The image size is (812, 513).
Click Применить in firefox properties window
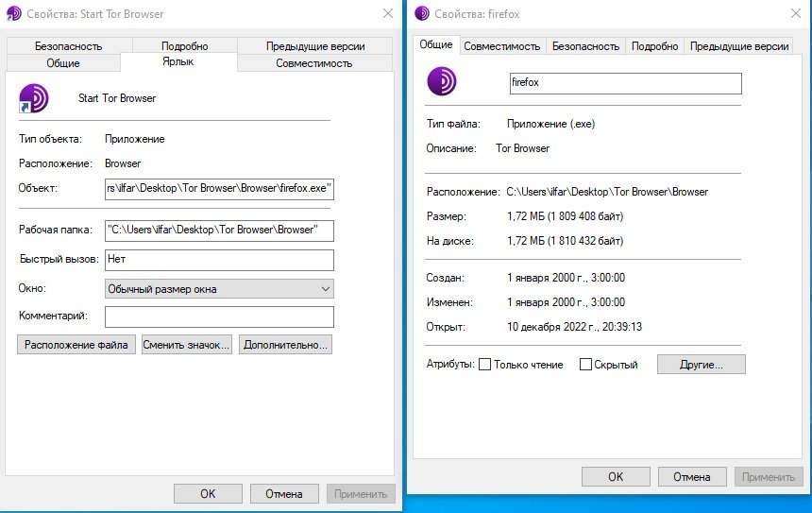[x=769, y=477]
